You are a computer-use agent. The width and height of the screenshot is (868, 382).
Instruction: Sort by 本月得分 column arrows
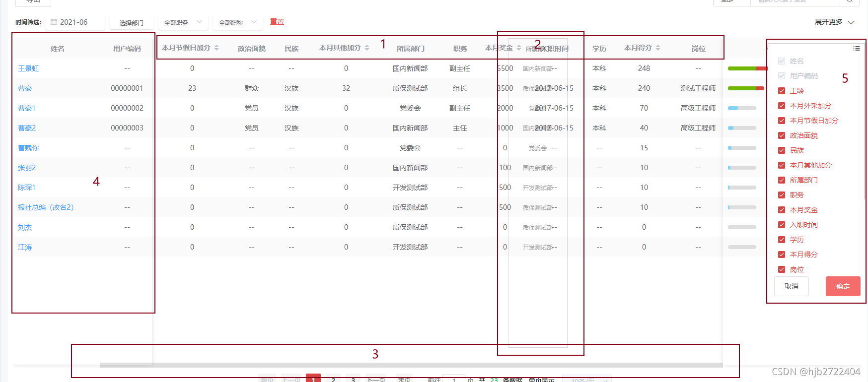pyautogui.click(x=658, y=48)
